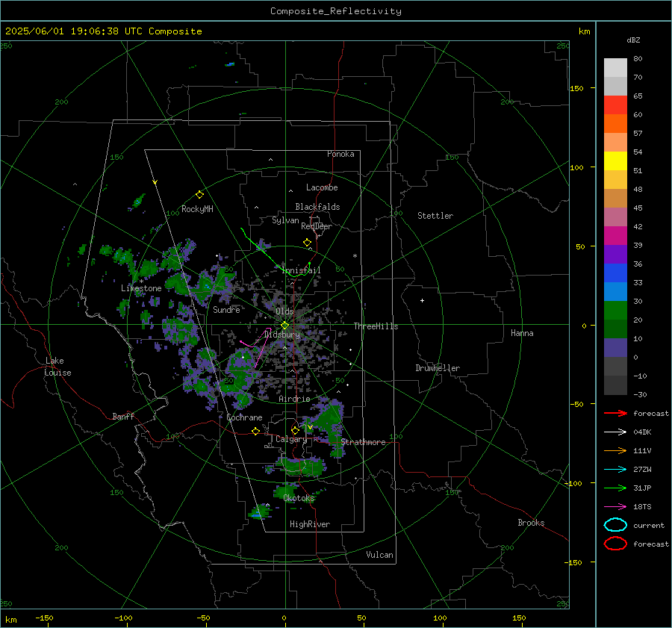The image size is (672, 628).
Task: Click the Airdrie city label
Action: point(294,399)
